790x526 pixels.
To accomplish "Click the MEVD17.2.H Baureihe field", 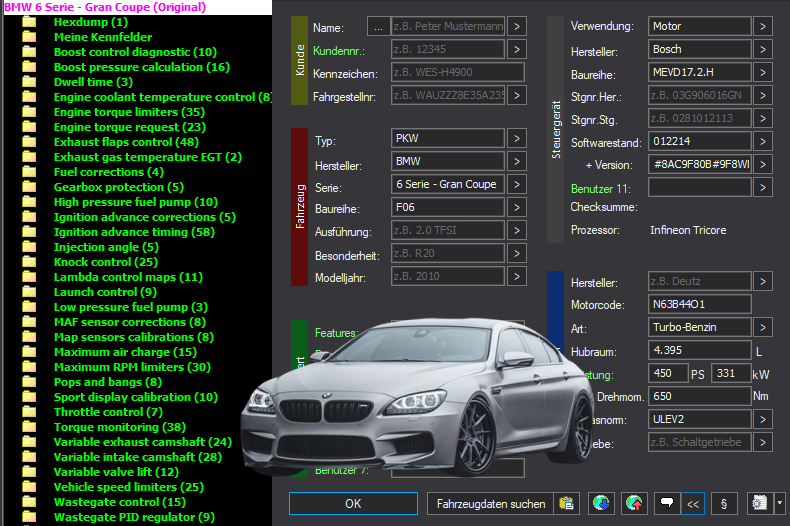I will click(699, 72).
